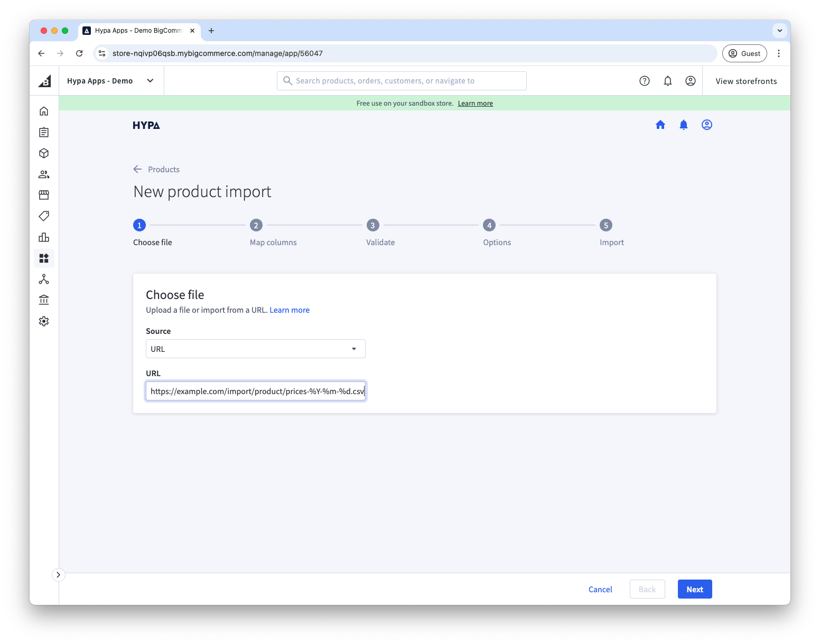Image resolution: width=820 pixels, height=644 pixels.
Task: Open the Hypa account profile icon
Action: pos(706,125)
